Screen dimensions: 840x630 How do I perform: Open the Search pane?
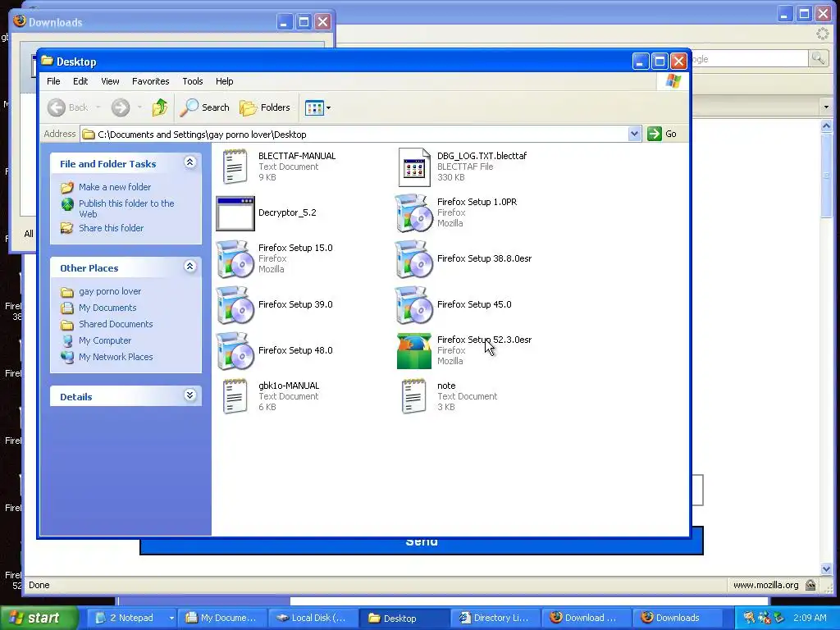(204, 107)
